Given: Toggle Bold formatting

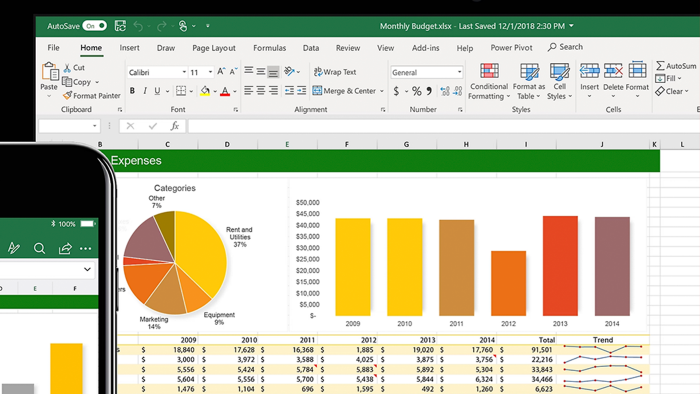Looking at the screenshot, I should pyautogui.click(x=132, y=91).
